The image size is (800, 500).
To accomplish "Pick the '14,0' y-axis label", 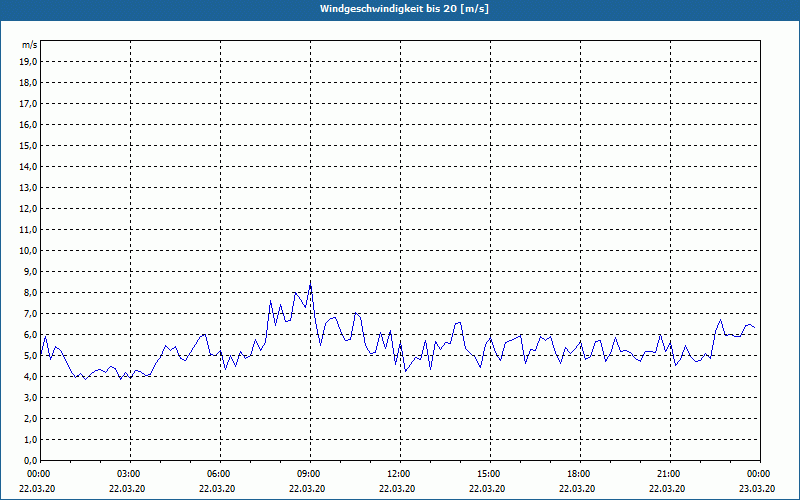I will tap(29, 166).
